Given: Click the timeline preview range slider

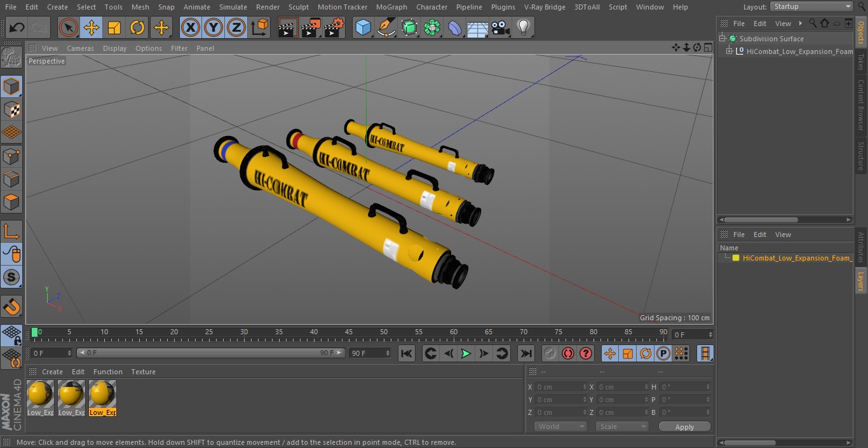Looking at the screenshot, I should [210, 353].
